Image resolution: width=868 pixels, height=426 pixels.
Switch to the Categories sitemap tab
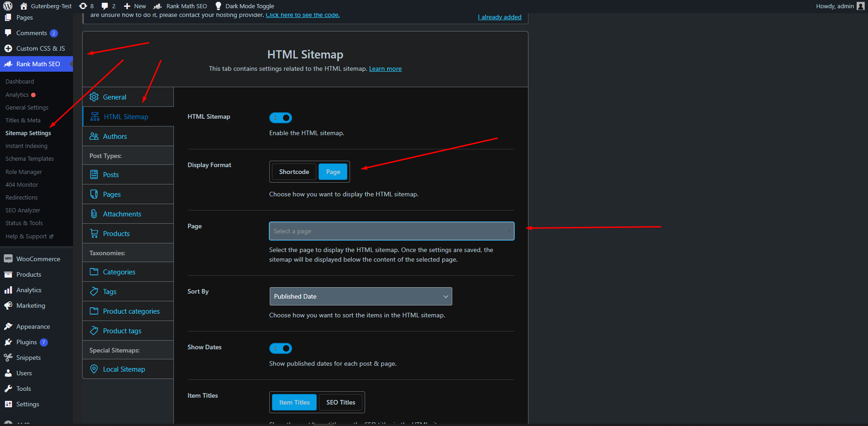click(x=119, y=272)
